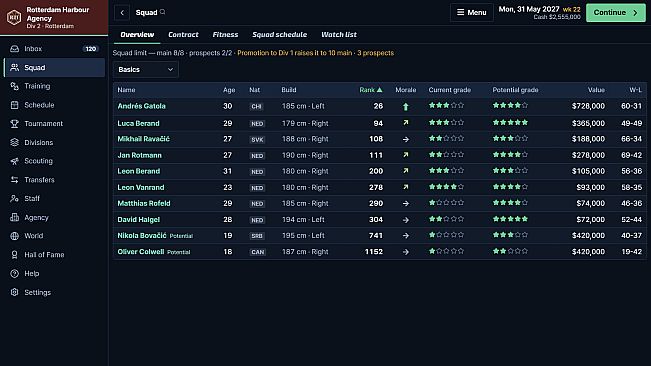Switch to the Overview tab
Viewport: 651px width, 366px height.
137,34
